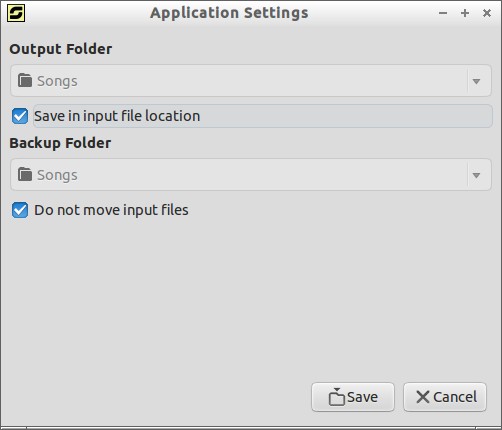Viewport: 502px width, 430px height.
Task: Minimize the Application Settings window
Action: (443, 13)
